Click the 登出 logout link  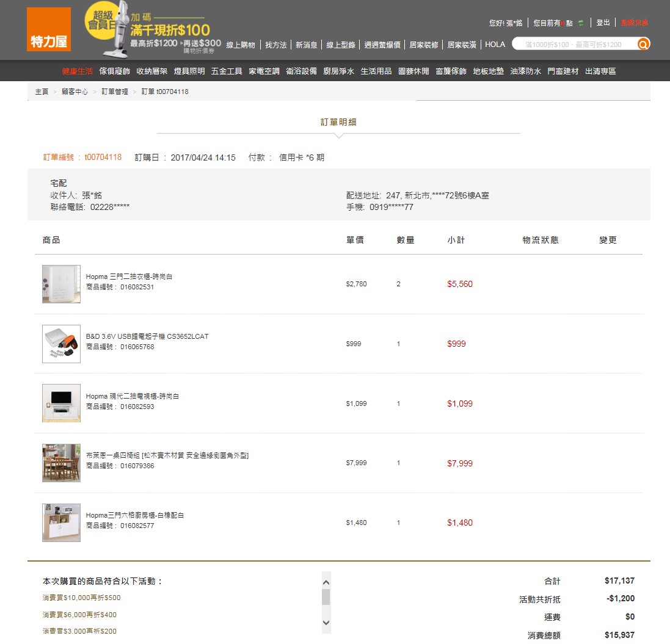(603, 23)
